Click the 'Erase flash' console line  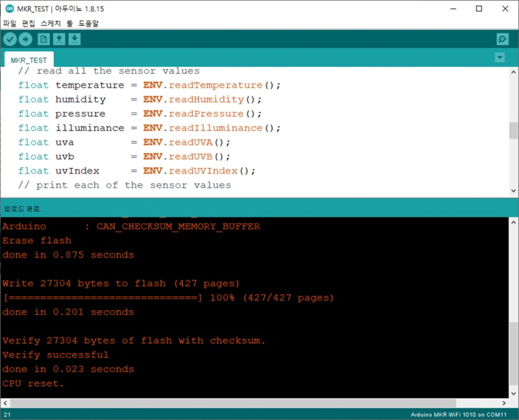coord(37,240)
